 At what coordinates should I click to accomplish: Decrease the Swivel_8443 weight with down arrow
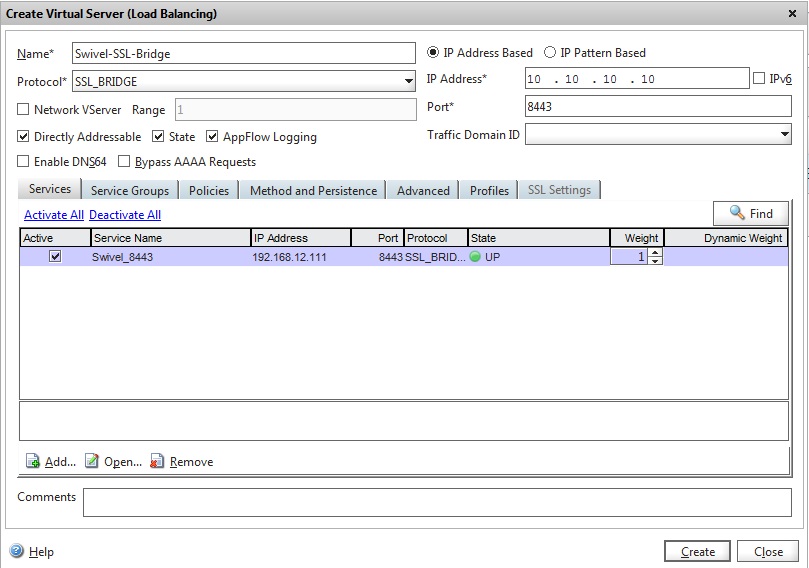655,261
